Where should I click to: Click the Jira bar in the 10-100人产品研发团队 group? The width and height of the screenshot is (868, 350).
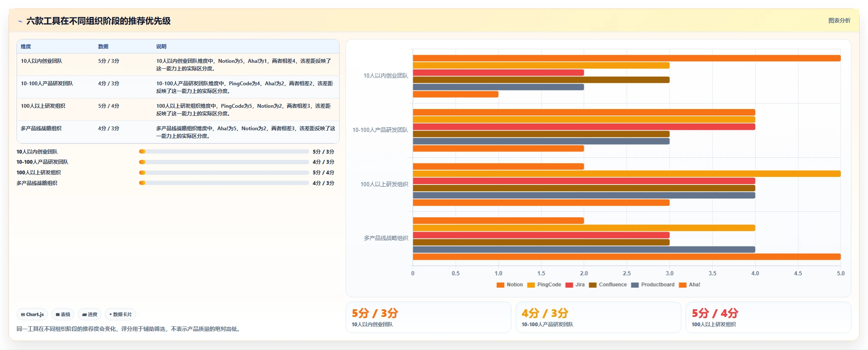pos(584,127)
